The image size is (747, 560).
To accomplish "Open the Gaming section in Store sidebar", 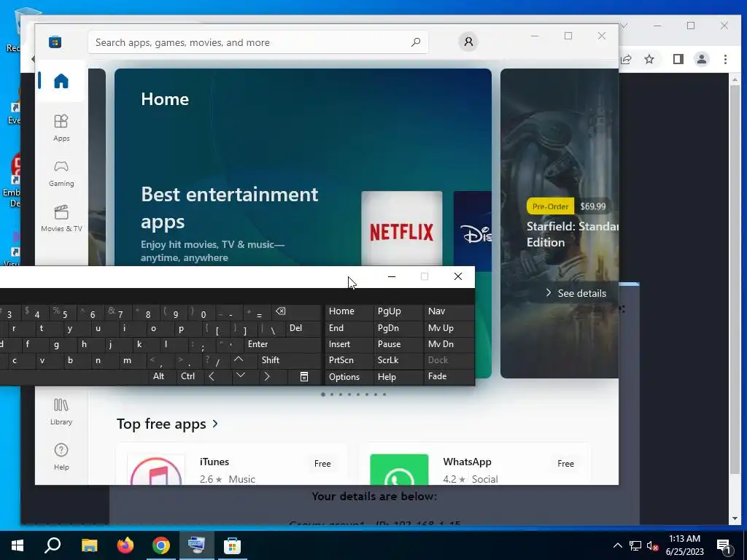I will pyautogui.click(x=61, y=174).
